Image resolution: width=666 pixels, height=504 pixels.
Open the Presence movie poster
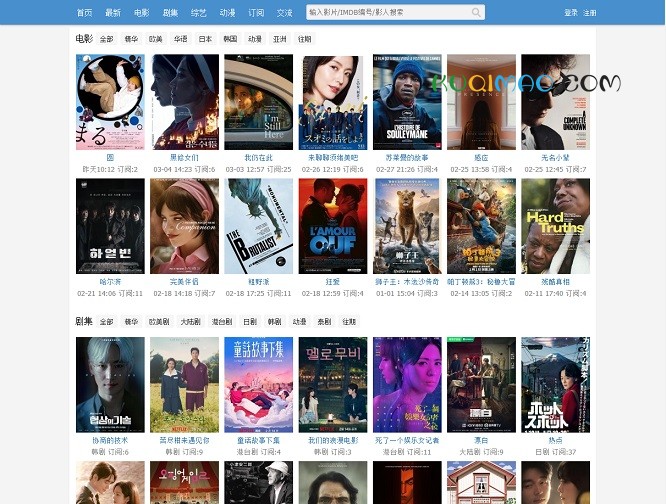click(x=481, y=102)
